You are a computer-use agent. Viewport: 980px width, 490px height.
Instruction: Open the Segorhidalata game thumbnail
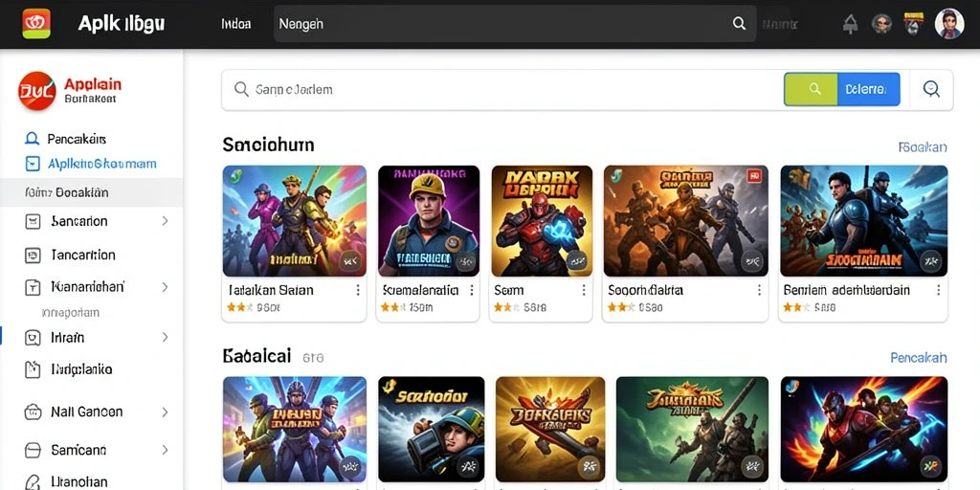685,221
